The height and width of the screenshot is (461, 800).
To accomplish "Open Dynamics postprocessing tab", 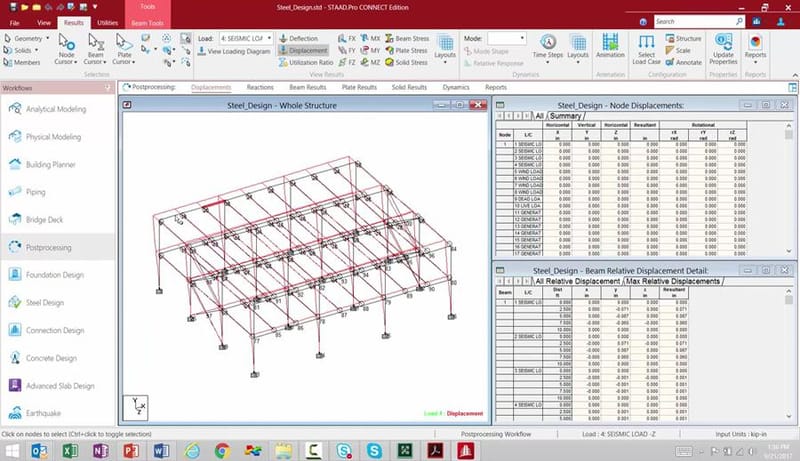I will pyautogui.click(x=456, y=87).
